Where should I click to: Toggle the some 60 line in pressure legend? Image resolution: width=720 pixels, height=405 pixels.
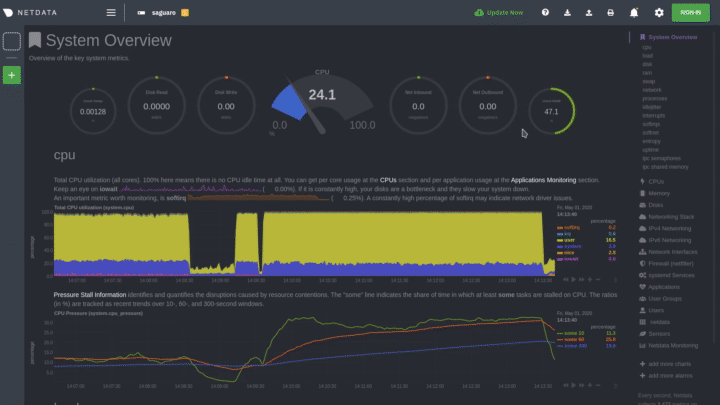click(x=571, y=339)
